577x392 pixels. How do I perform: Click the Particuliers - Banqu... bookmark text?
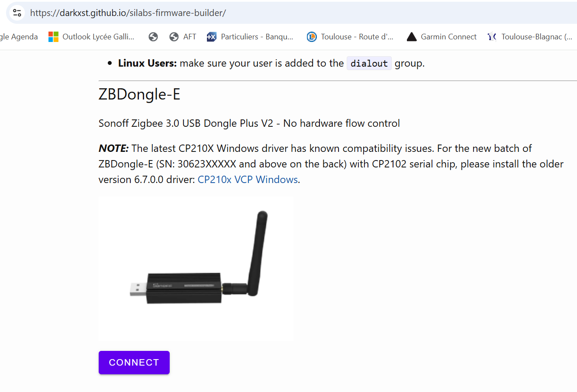(x=257, y=37)
